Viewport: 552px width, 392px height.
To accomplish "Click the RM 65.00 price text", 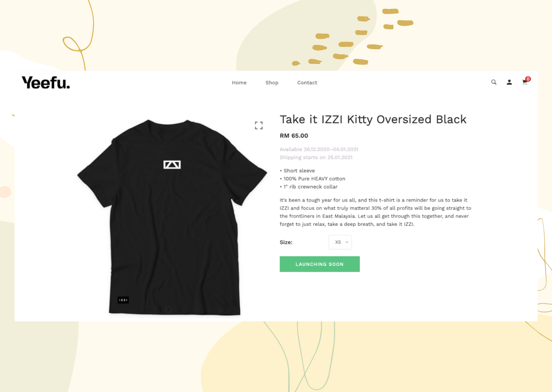I will pos(294,136).
